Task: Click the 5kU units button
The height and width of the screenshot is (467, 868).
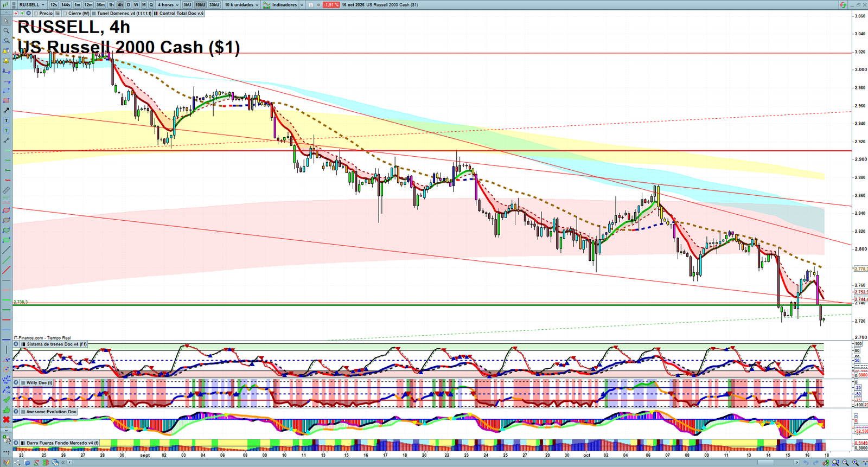Action: pos(187,5)
